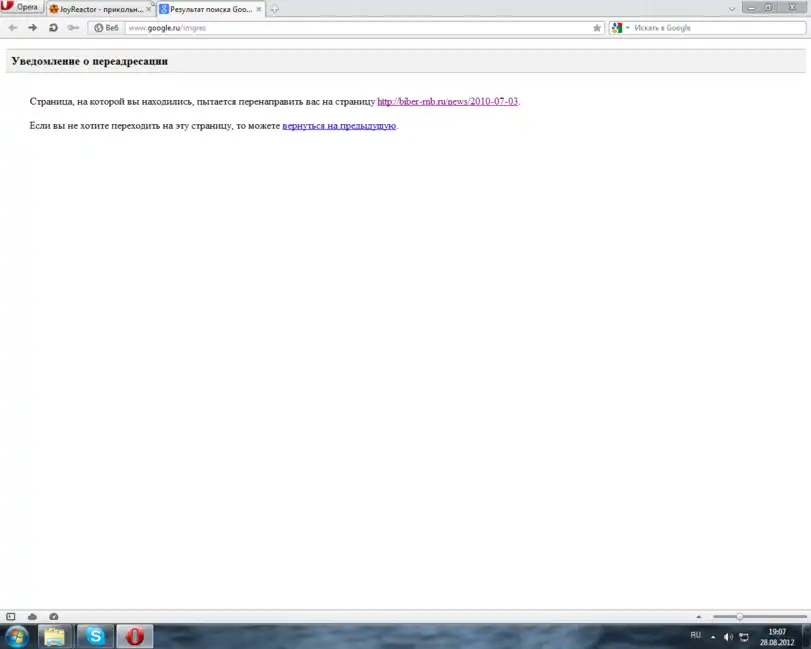Image resolution: width=811 pixels, height=649 pixels.
Task: Open Skype from the Windows taskbar
Action: pyautogui.click(x=94, y=636)
